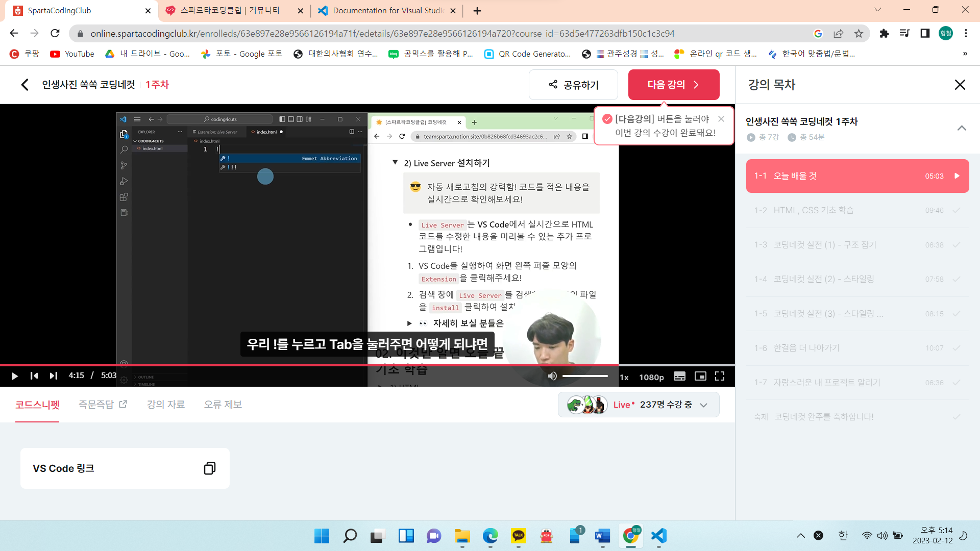Open Windows taskbar search
The height and width of the screenshot is (551, 980).
350,536
